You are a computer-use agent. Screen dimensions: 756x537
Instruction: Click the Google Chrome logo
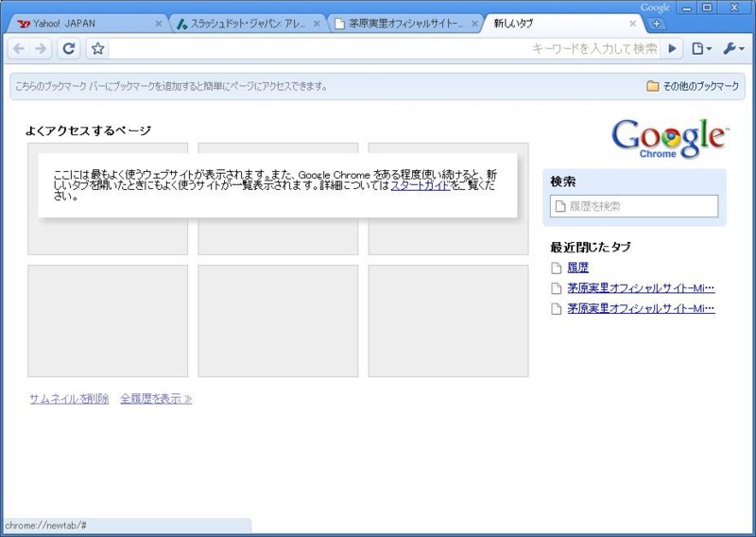tap(670, 138)
